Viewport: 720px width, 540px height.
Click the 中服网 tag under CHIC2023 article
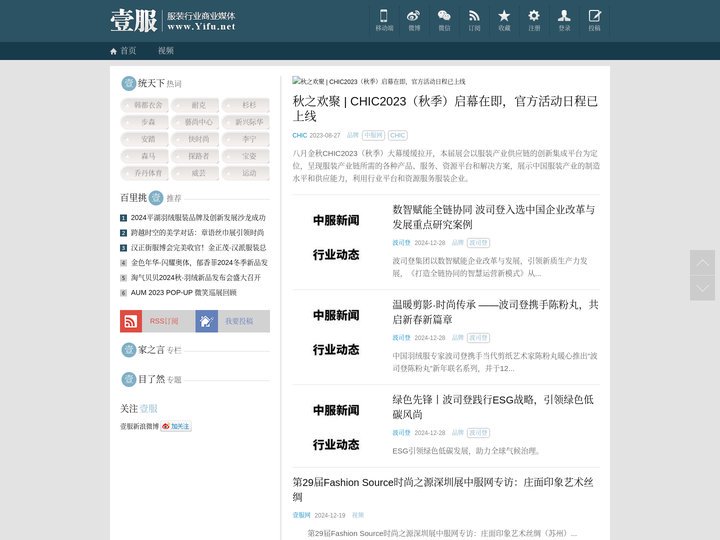tap(373, 135)
